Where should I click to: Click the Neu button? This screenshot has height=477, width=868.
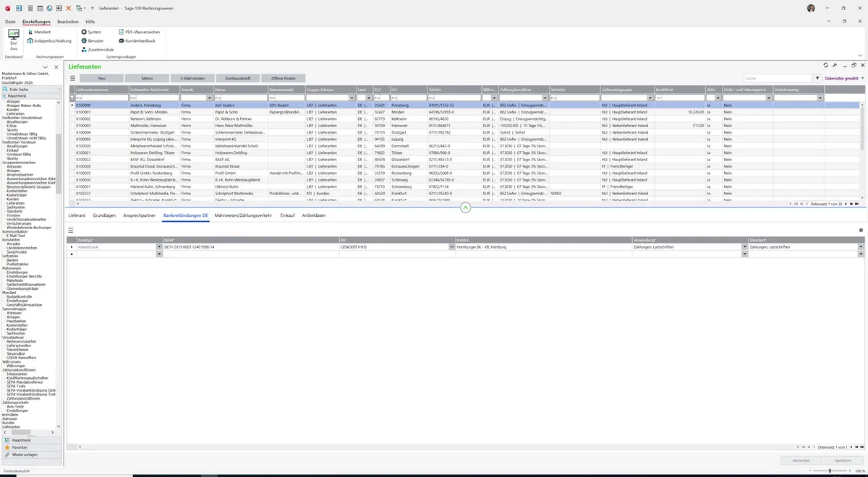(x=101, y=78)
